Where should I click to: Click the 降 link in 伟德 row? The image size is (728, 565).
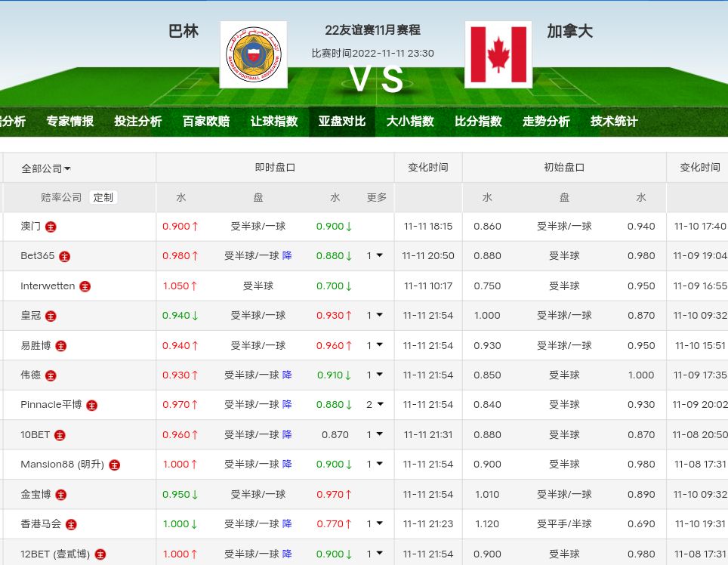coord(287,375)
